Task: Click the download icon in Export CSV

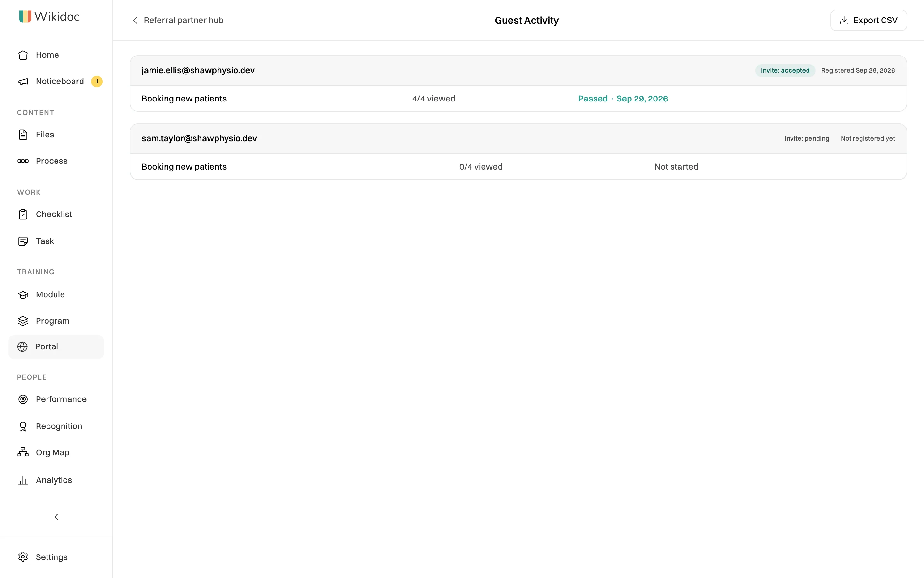Action: point(844,20)
